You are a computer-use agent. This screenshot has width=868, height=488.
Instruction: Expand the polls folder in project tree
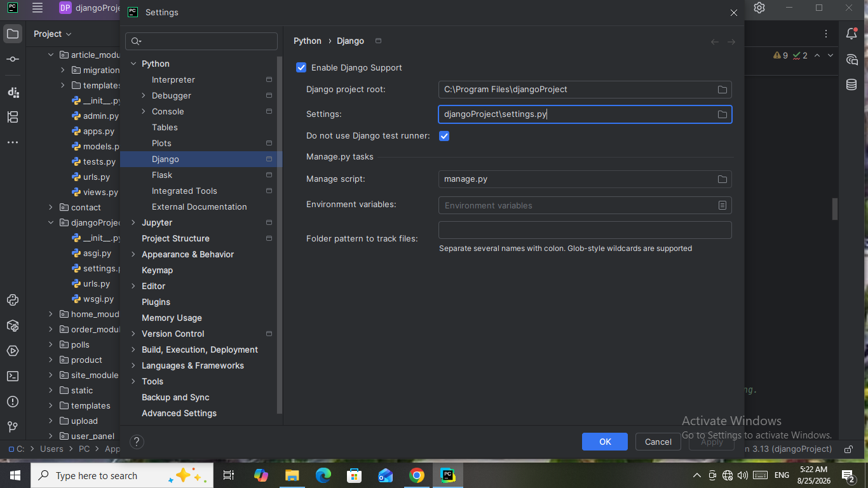pos(51,344)
